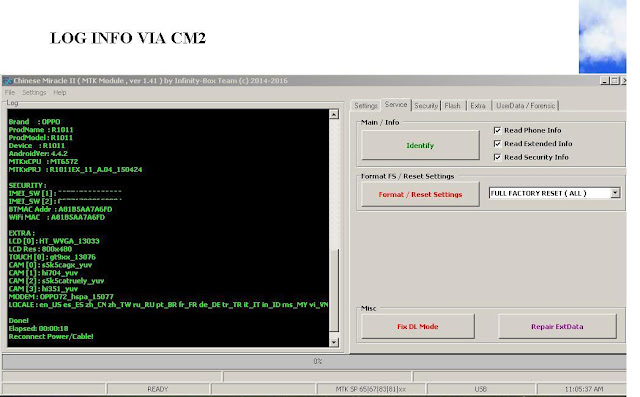This screenshot has width=640, height=397.
Task: Click the log vertical scrollbar thumb
Action: pos(334,290)
